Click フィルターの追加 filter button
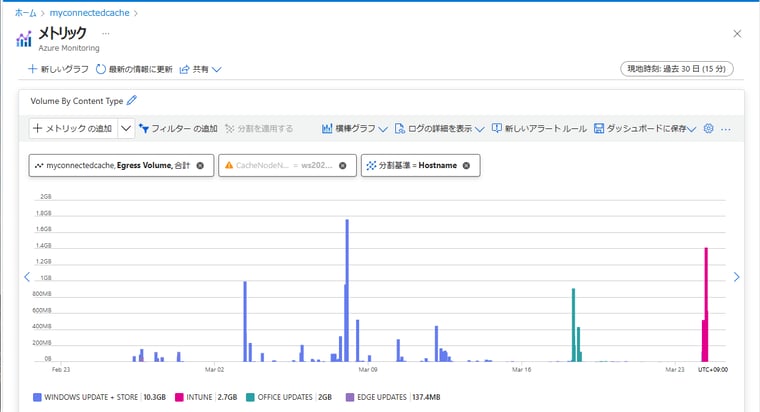This screenshot has width=760, height=412. 178,128
